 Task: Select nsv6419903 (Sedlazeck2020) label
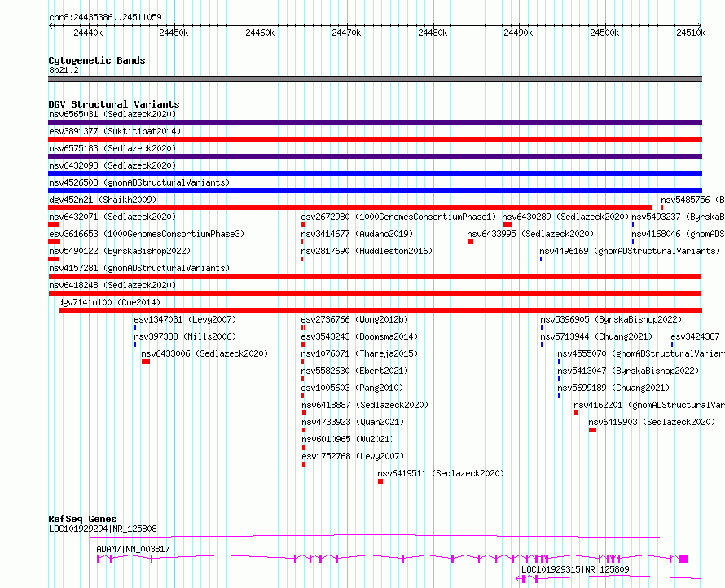(x=652, y=422)
